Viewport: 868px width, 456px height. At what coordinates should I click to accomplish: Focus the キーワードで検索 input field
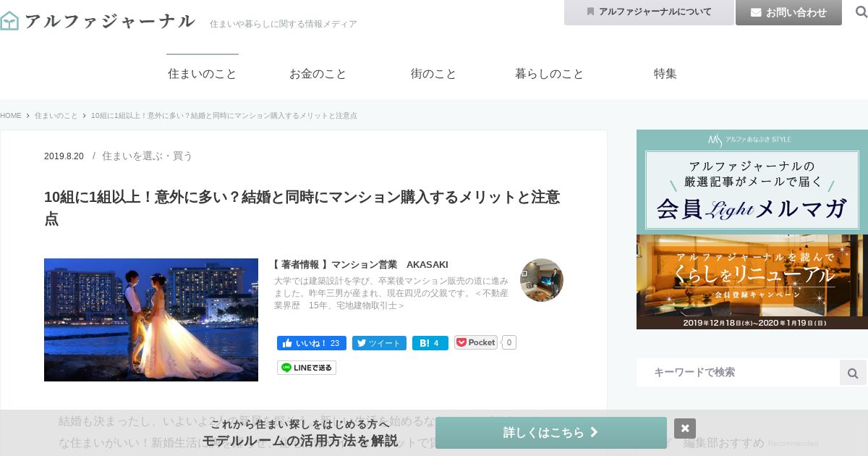(738, 373)
